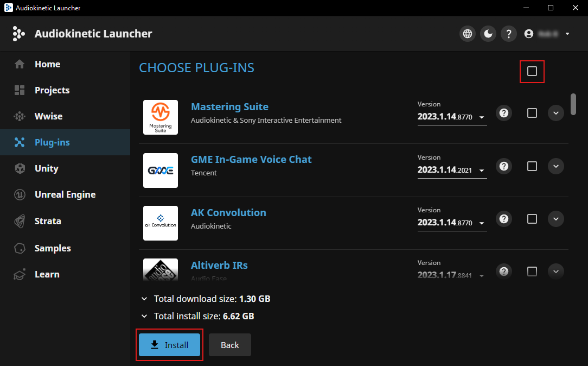Check the select-all plug-ins checkbox
This screenshot has width=588, height=366.
(x=532, y=71)
